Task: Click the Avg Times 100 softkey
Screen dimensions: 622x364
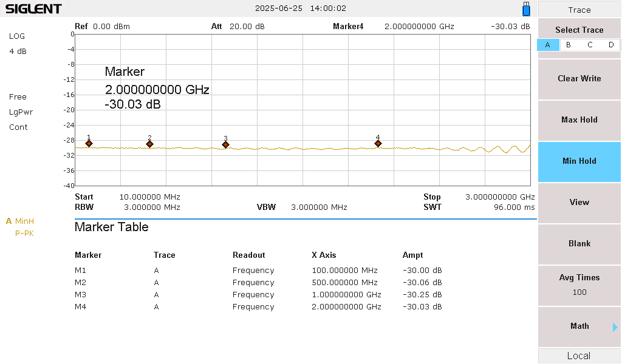Action: click(x=578, y=285)
